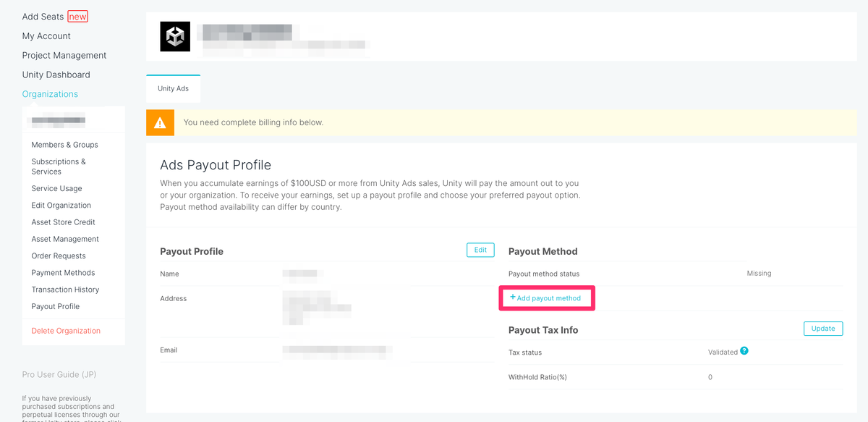Open Unity Dashboard

(x=56, y=75)
